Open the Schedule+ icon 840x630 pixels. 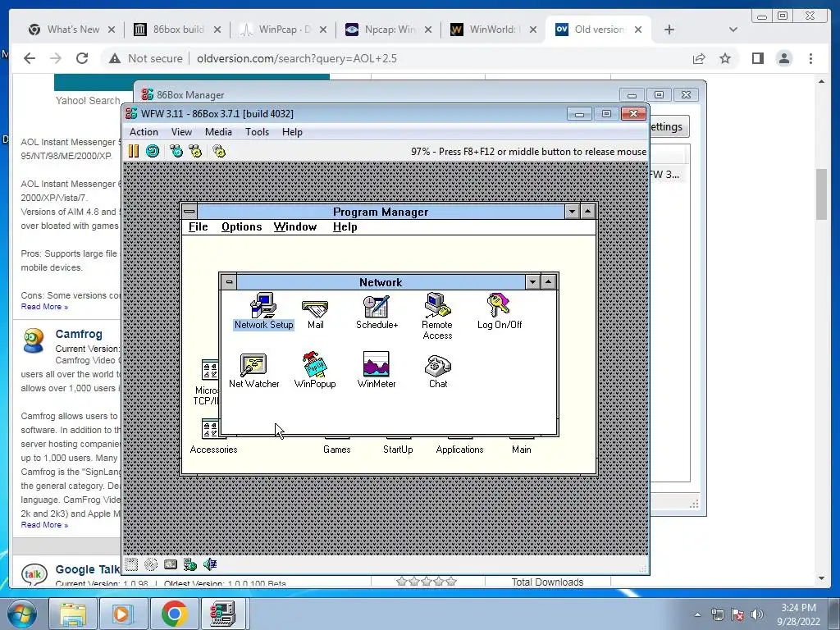pos(377,311)
